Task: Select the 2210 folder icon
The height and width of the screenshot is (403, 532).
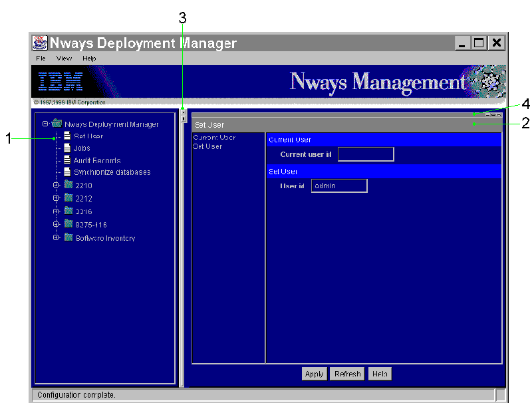Action: (x=68, y=185)
